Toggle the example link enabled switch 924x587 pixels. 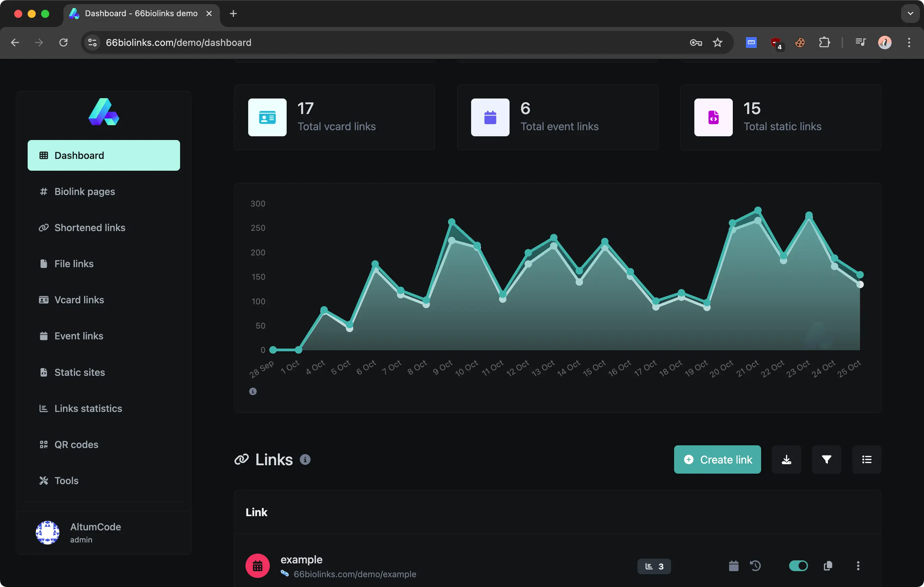pos(798,566)
